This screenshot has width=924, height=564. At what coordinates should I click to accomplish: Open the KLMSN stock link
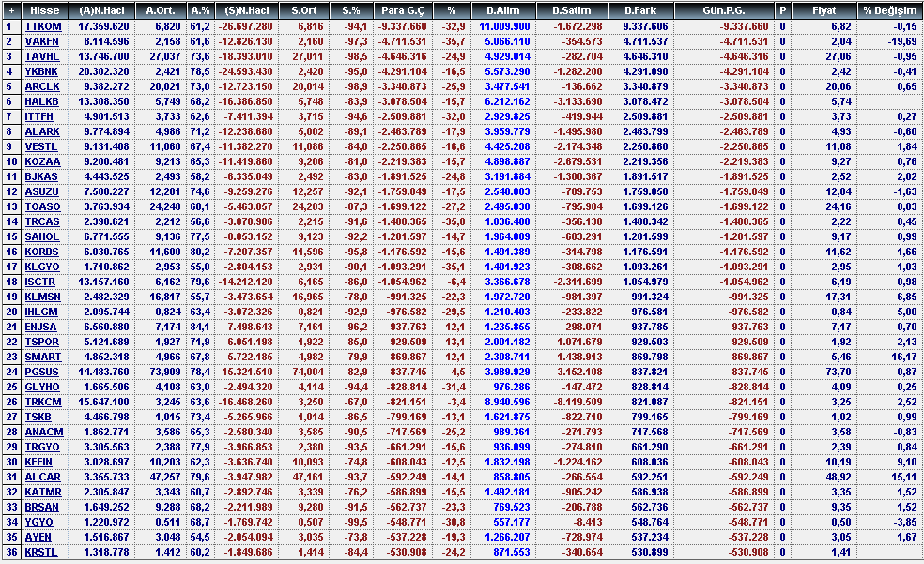[42, 297]
